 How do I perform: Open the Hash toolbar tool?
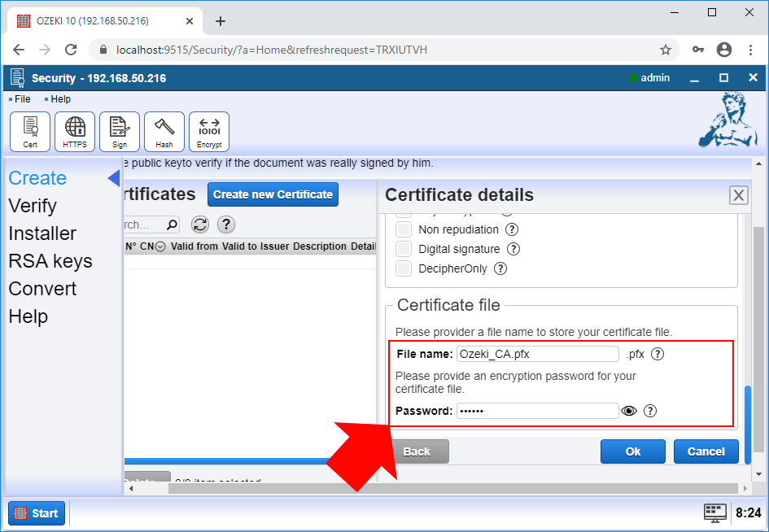pos(164,132)
